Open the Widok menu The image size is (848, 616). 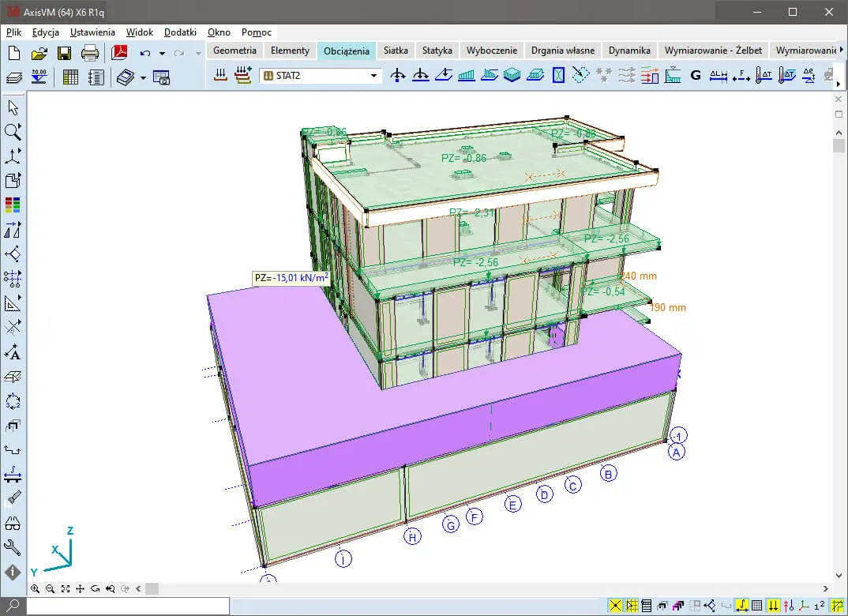point(139,32)
